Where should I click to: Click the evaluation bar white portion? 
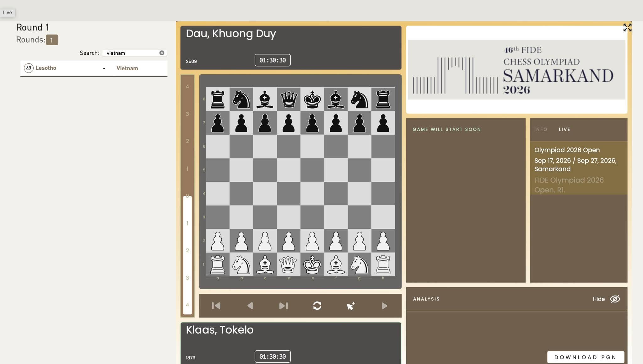click(187, 255)
